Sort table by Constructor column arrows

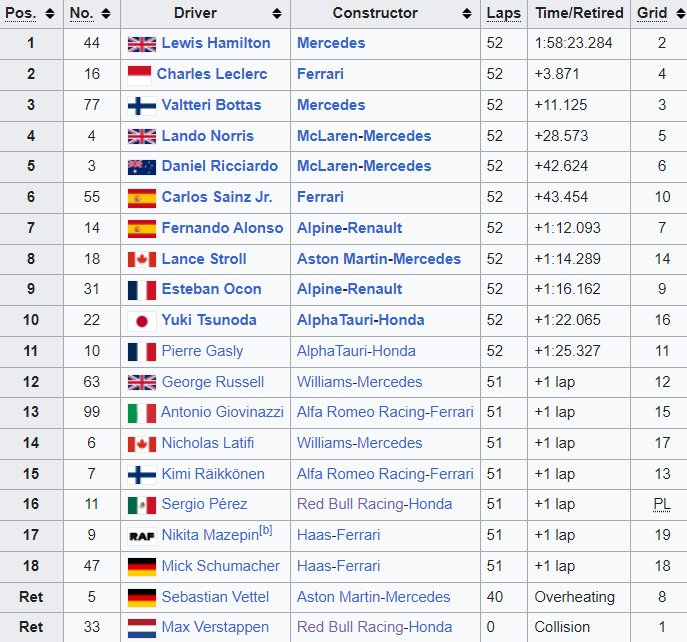pos(467,14)
